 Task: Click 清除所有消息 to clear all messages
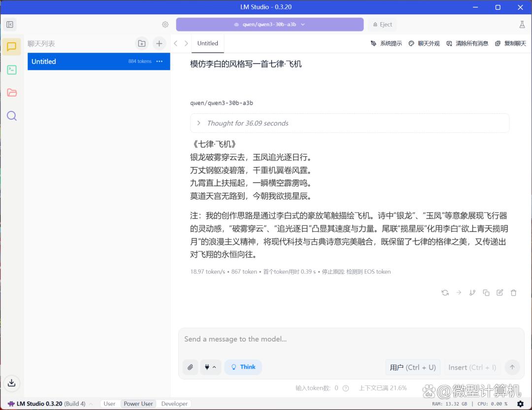pos(467,43)
